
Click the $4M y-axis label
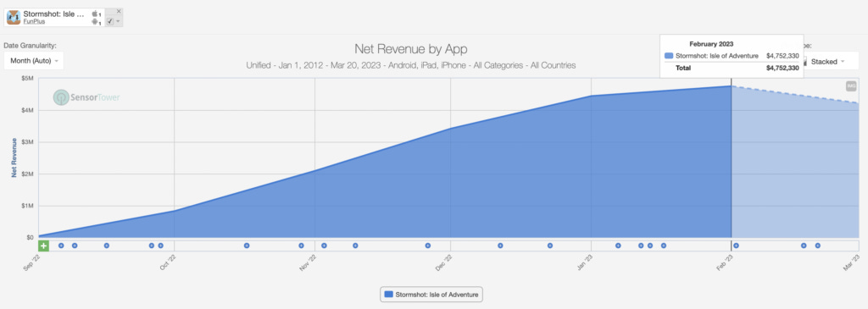[27, 111]
